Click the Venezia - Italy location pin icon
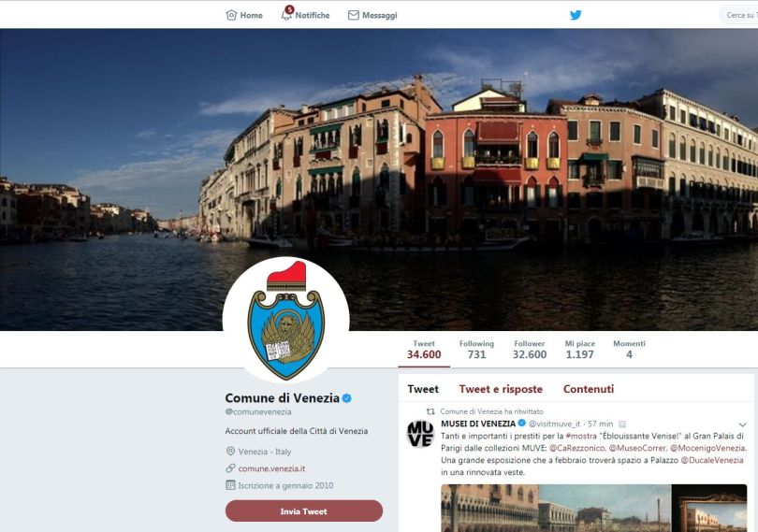Image resolution: width=758 pixels, height=532 pixels. pos(230,452)
